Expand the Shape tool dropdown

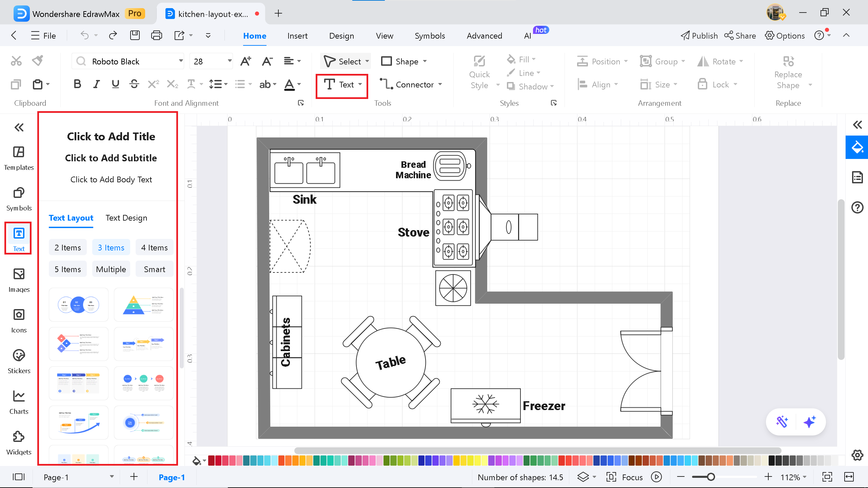click(425, 61)
